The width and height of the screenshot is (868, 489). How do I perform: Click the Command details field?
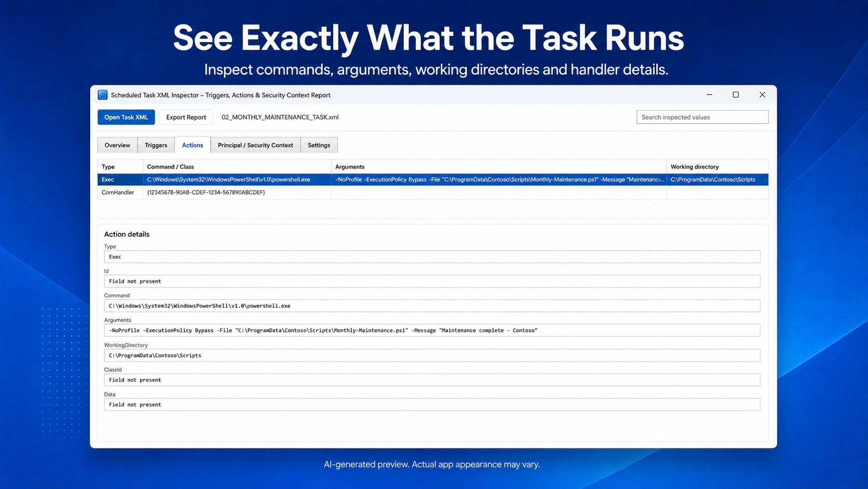tap(432, 306)
